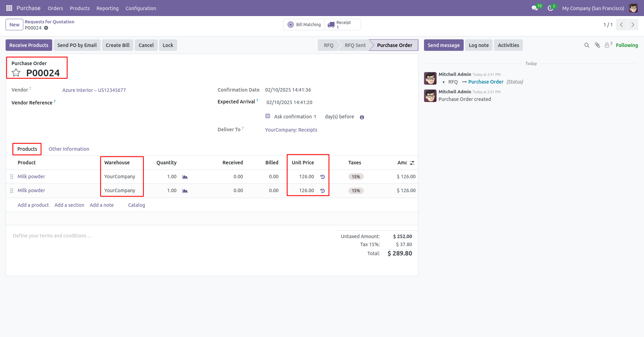Cancel the purchase order
644x337 pixels.
pyautogui.click(x=146, y=45)
